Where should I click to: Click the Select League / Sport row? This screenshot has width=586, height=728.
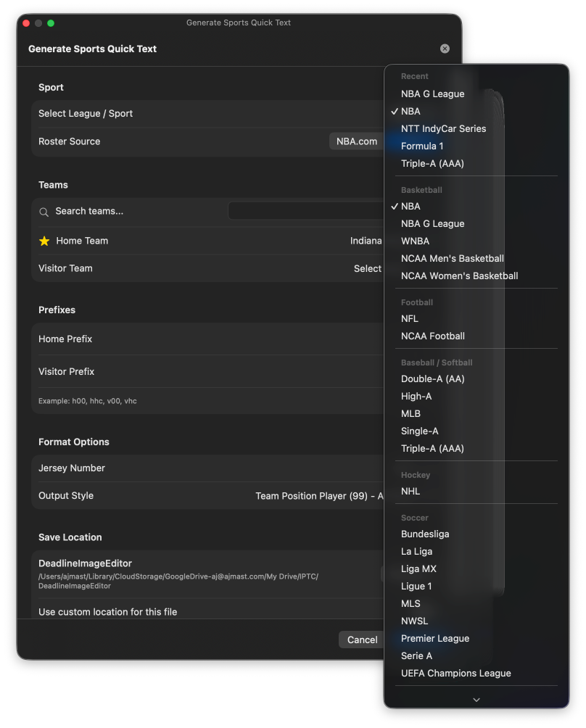click(207, 114)
